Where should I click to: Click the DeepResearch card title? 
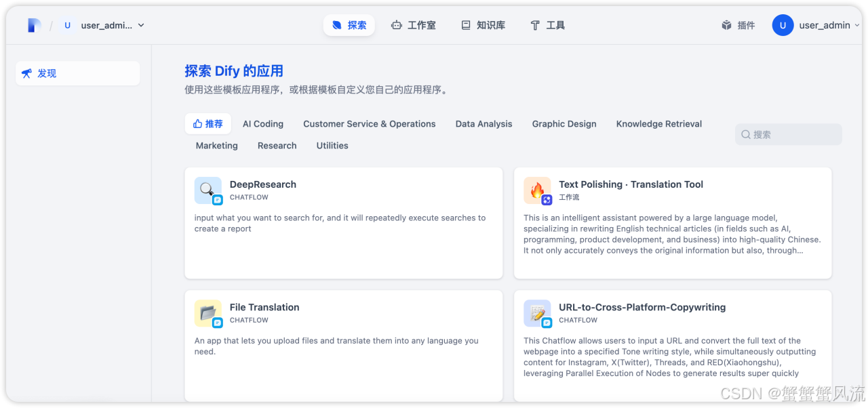click(263, 184)
